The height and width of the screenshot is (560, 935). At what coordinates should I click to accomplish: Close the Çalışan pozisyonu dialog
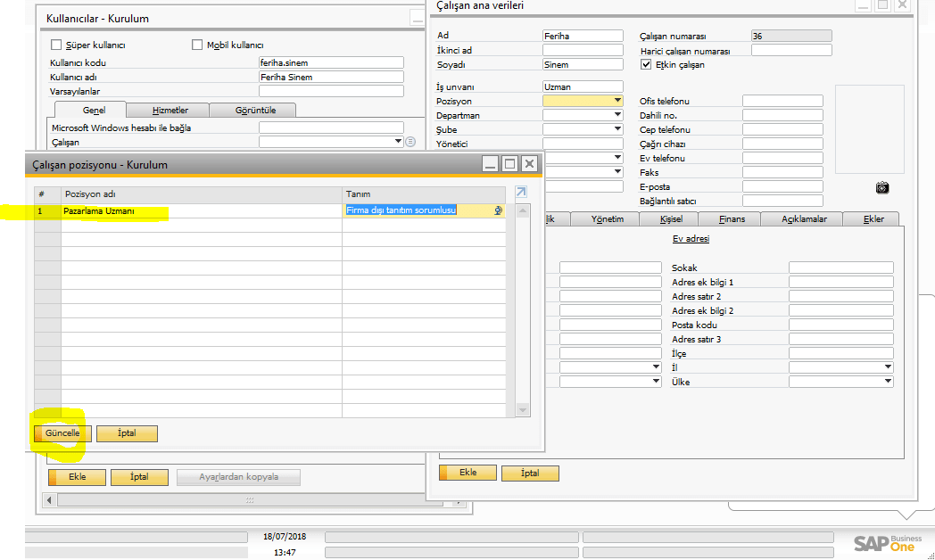coord(529,164)
